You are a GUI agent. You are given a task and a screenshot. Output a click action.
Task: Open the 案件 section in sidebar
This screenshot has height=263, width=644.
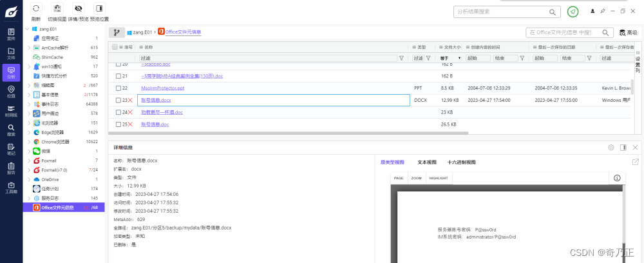(11, 34)
